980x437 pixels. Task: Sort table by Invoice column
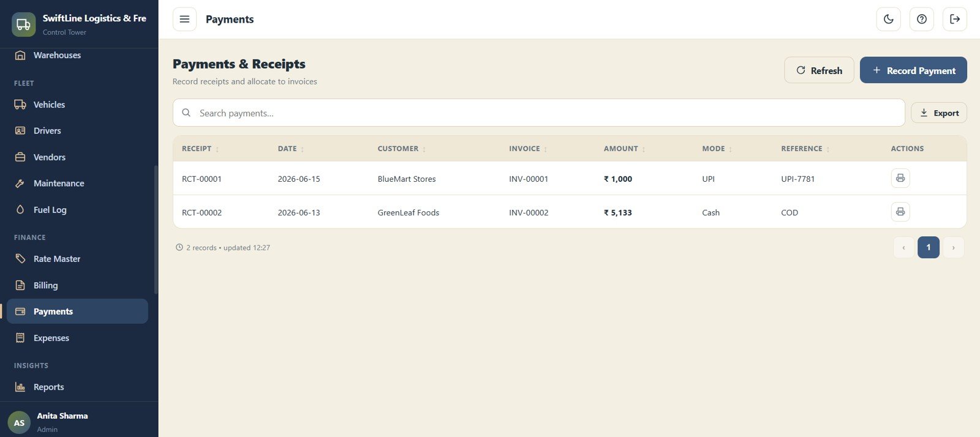click(x=528, y=149)
